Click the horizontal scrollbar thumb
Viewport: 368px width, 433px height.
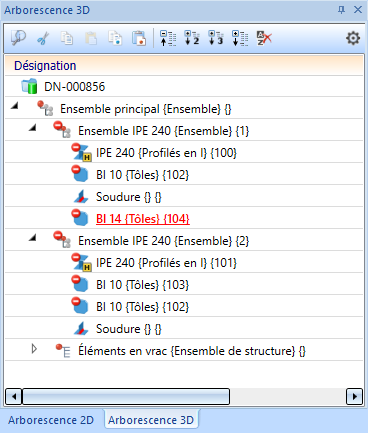[126, 396]
